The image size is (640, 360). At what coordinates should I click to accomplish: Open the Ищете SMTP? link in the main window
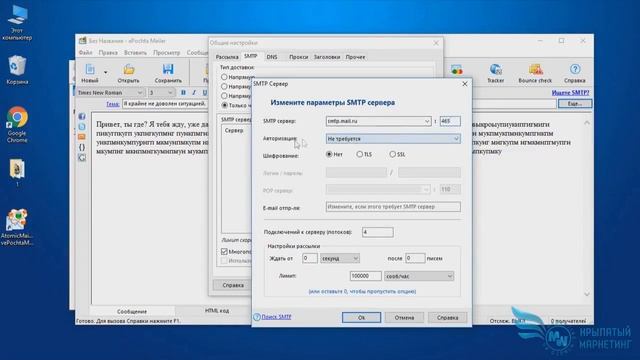[x=570, y=93]
